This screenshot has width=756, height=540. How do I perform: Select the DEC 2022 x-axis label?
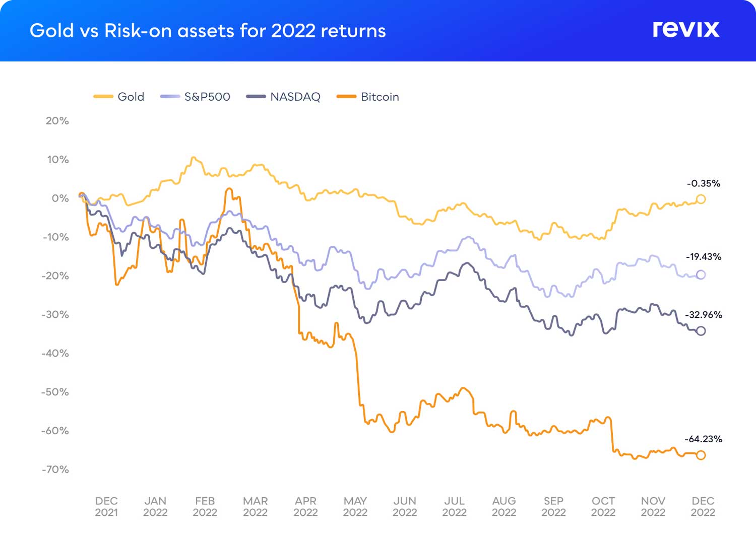coord(703,506)
